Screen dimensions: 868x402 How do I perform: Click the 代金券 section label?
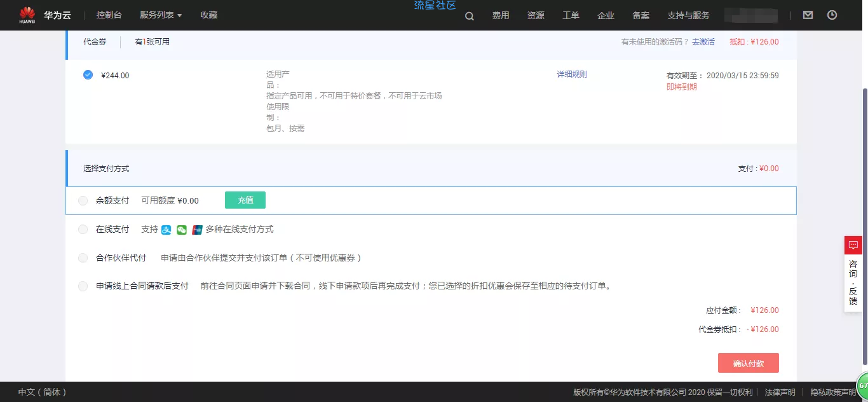(95, 42)
